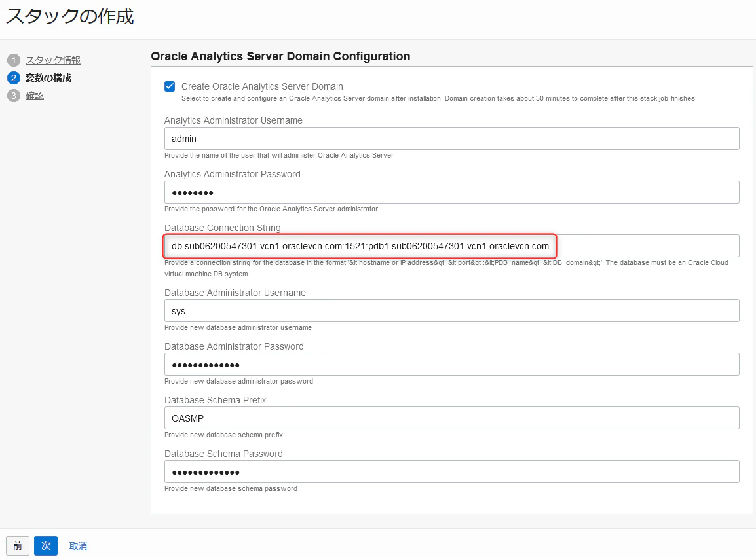Select step 2 circle icon

coord(14,78)
